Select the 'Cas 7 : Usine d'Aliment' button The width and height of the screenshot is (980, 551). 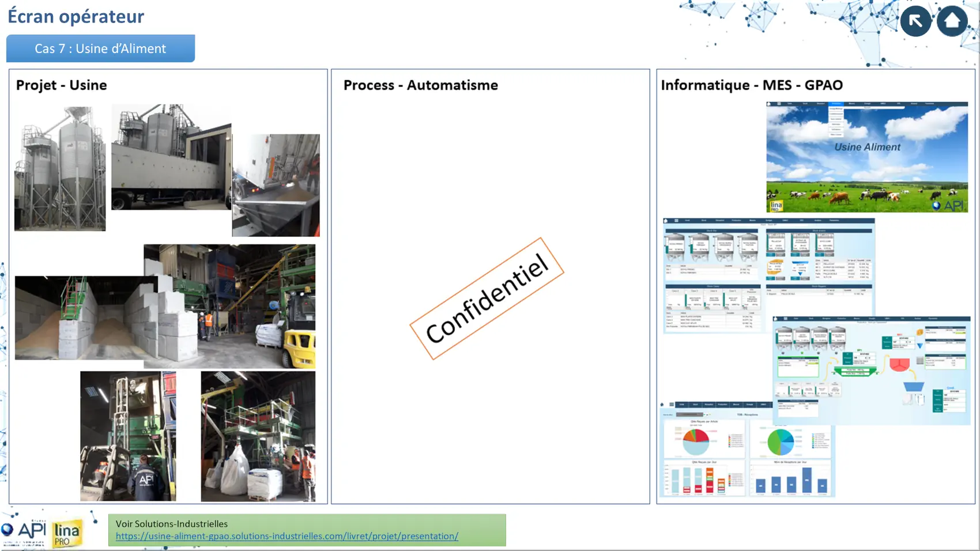100,48
